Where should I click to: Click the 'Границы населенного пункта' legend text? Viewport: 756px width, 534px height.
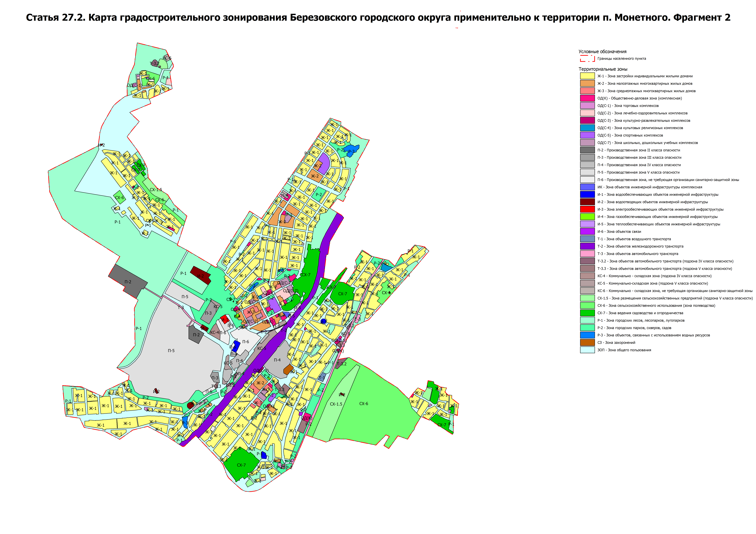click(x=622, y=59)
